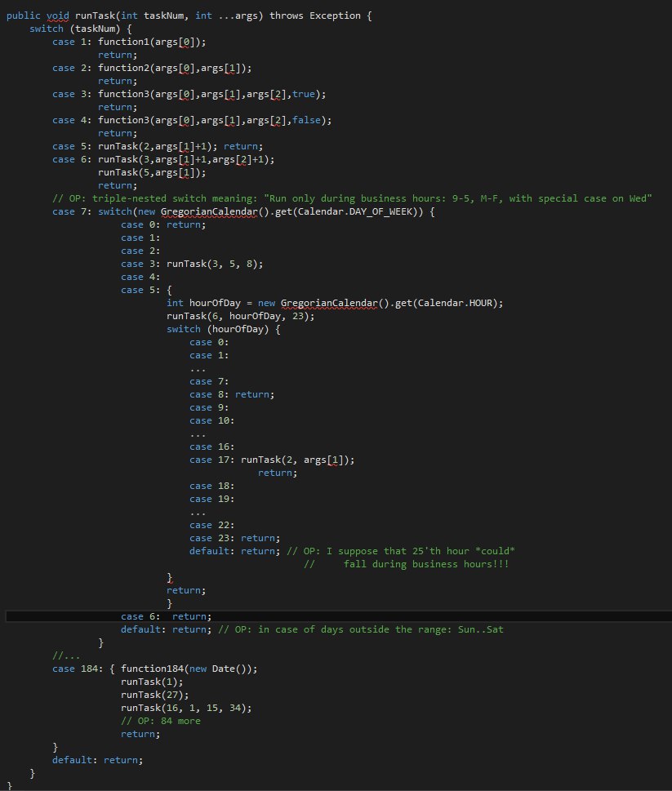Click the 'true' keyword in case 3
672x791 pixels.
click(304, 94)
